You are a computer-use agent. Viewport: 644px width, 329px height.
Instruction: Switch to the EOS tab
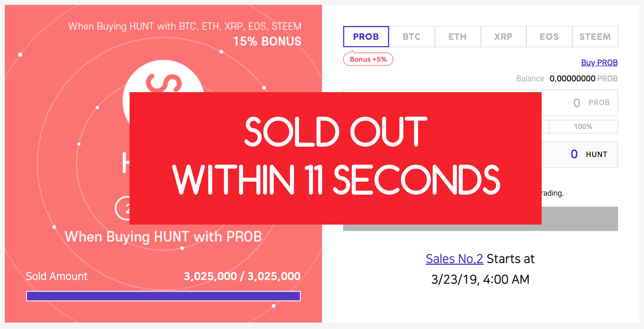(x=549, y=37)
